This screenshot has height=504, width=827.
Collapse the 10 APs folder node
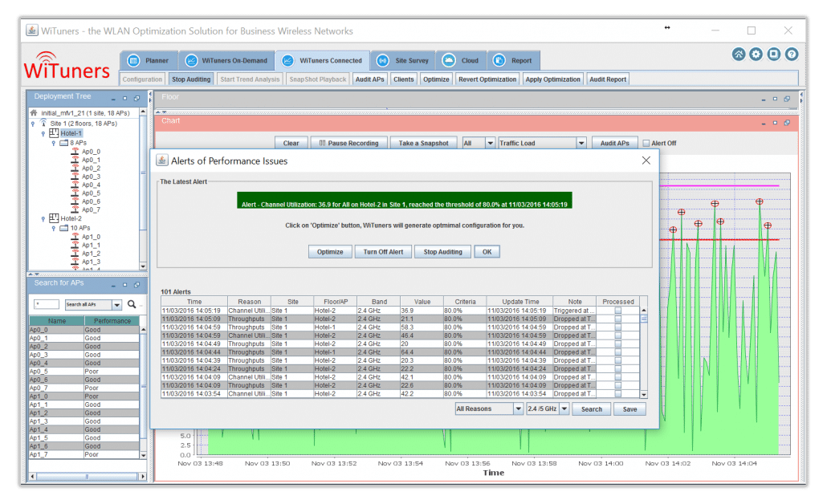53,229
